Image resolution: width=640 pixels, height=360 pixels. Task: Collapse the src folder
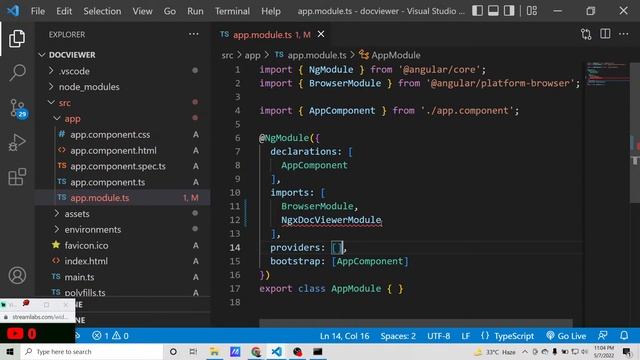click(64, 103)
